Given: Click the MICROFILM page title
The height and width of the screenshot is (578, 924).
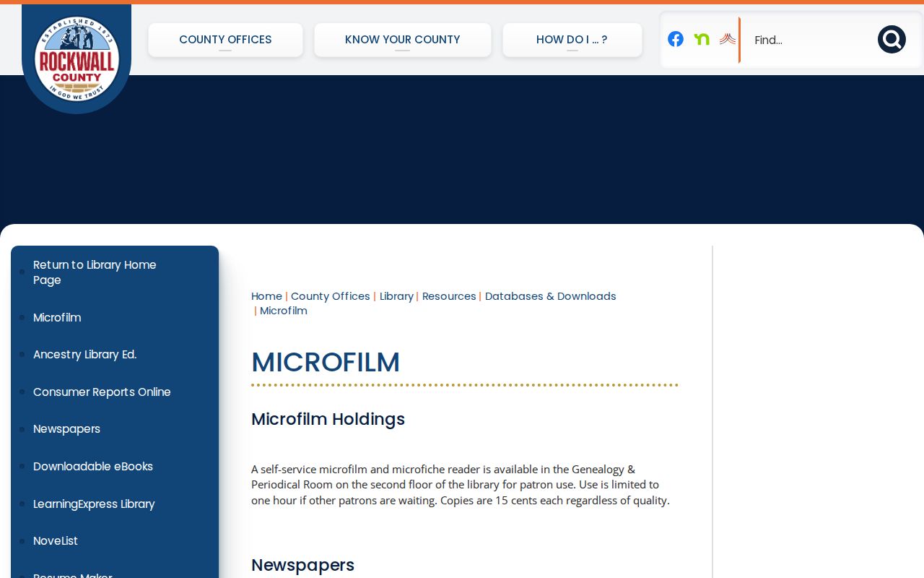Looking at the screenshot, I should click(x=326, y=362).
